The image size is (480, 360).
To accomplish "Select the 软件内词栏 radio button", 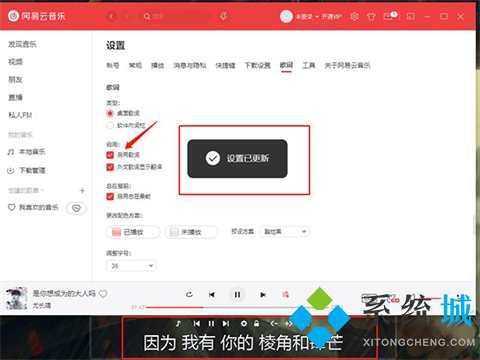I will 110,126.
